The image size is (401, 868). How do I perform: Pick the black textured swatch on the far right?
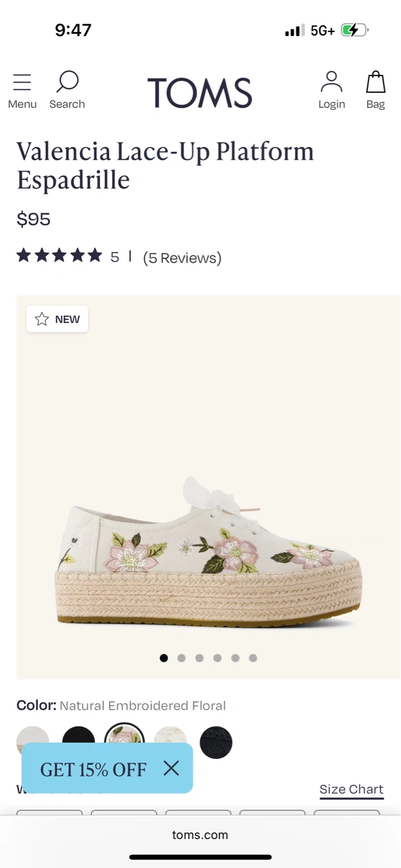point(216,742)
